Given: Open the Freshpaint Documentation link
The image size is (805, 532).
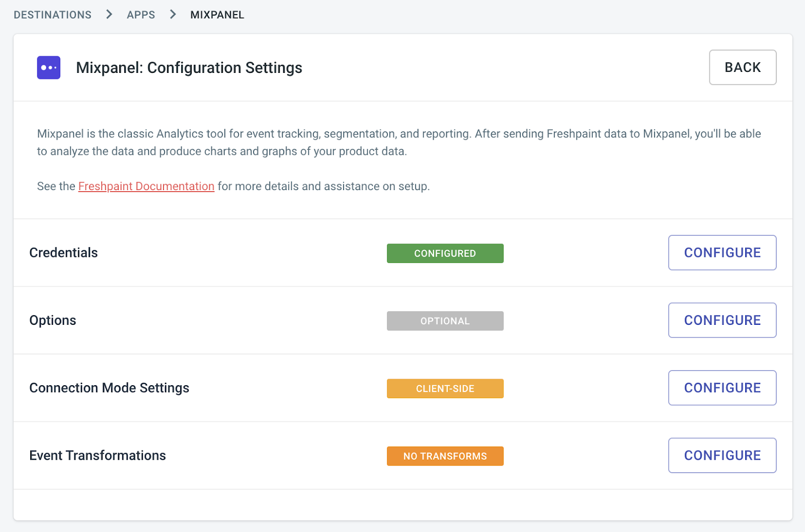Looking at the screenshot, I should click(146, 186).
